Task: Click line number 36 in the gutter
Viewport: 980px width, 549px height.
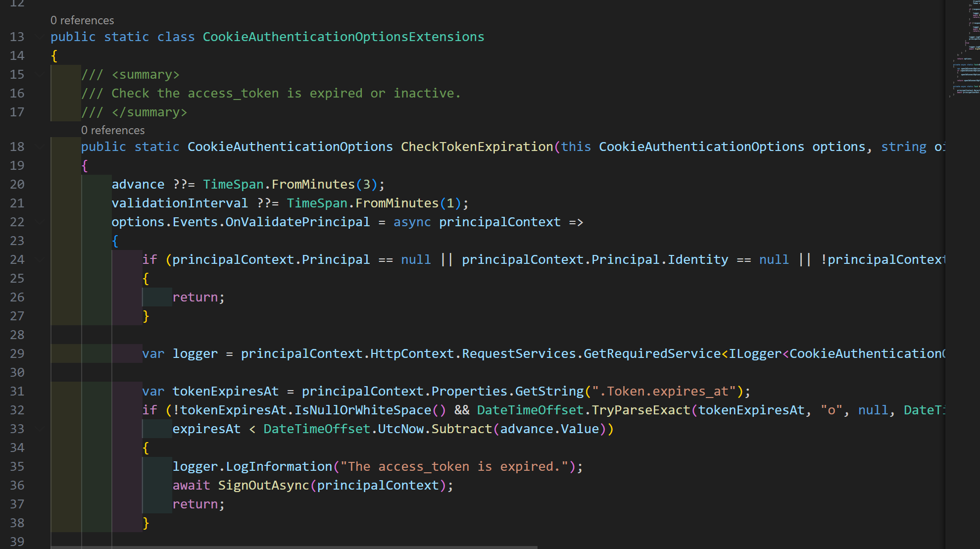Action: point(17,486)
